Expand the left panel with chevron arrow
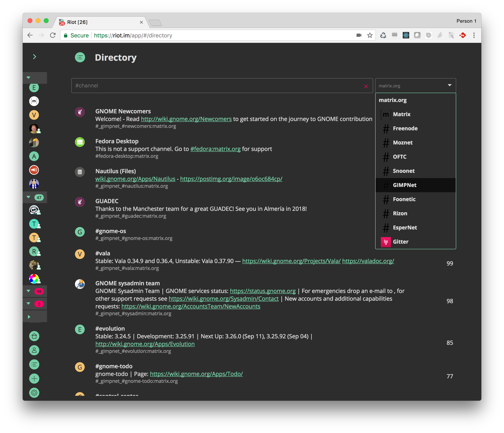504x433 pixels. (35, 57)
